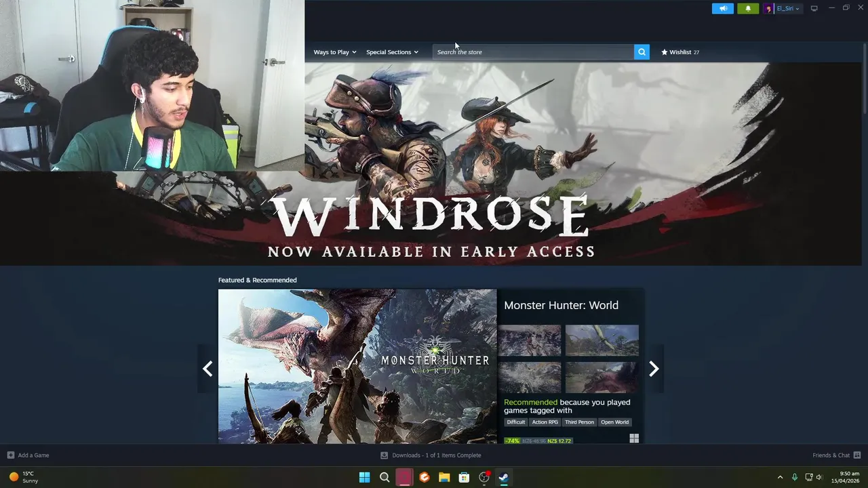868x488 pixels.
Task: Click the Friends & Chat grid icon
Action: [857, 455]
